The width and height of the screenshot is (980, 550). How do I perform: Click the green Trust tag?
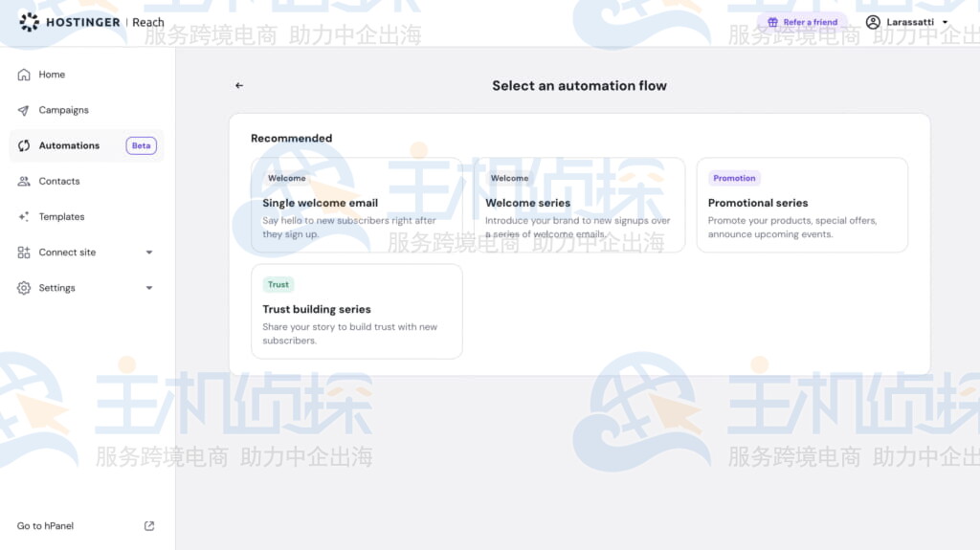click(278, 284)
